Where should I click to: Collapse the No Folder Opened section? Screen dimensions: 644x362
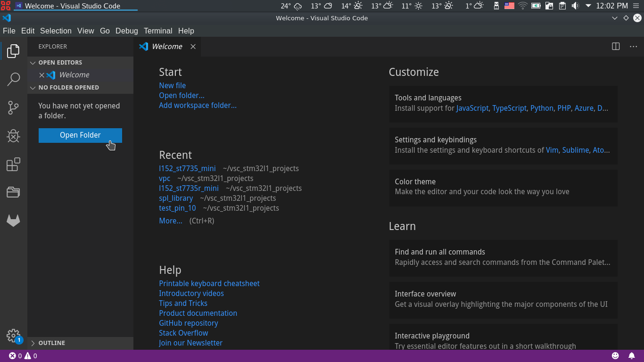pyautogui.click(x=68, y=88)
